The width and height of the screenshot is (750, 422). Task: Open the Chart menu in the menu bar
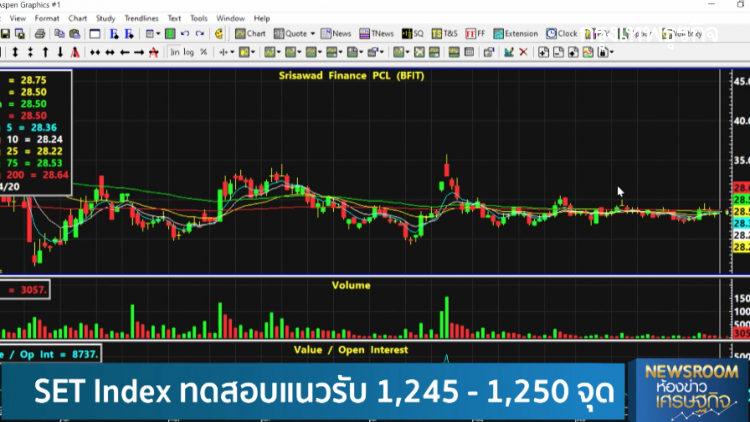click(77, 18)
